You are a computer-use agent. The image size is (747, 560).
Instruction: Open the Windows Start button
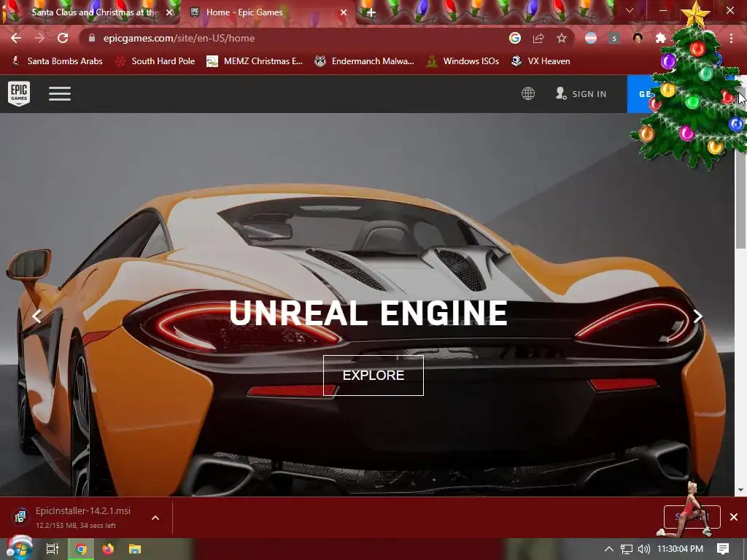[x=18, y=548]
